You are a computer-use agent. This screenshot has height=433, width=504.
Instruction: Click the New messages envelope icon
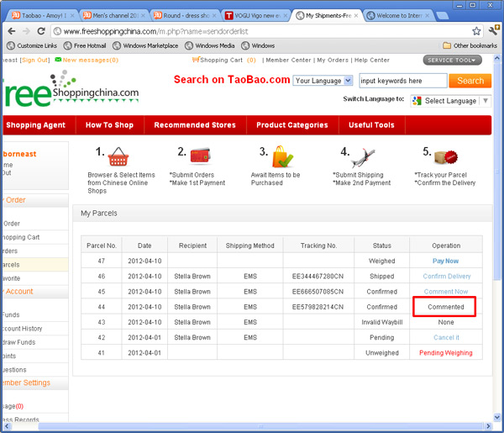[x=58, y=60]
